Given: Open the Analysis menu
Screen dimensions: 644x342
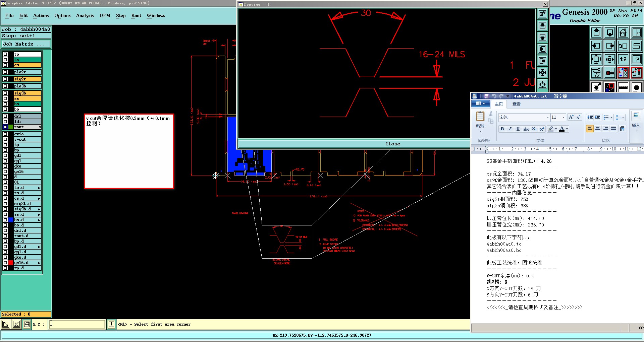Looking at the screenshot, I should tap(85, 15).
